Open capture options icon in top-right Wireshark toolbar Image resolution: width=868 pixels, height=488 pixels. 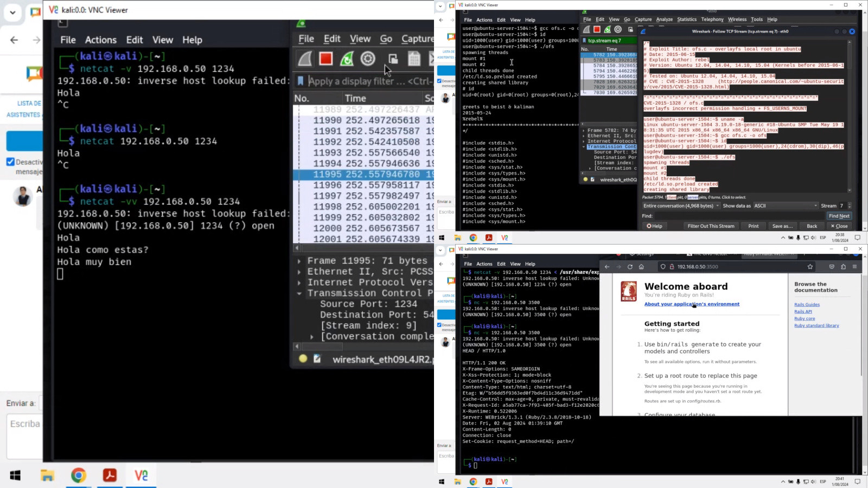click(618, 29)
